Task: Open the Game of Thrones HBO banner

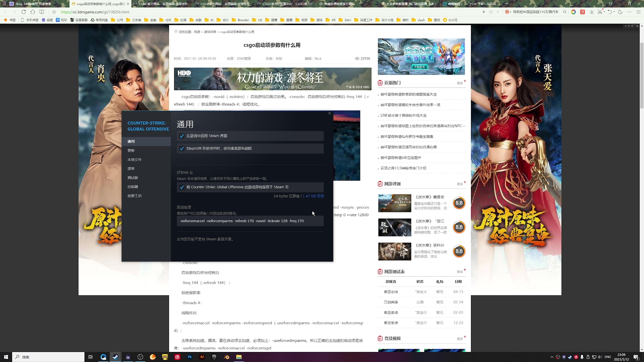Action: coord(273,79)
